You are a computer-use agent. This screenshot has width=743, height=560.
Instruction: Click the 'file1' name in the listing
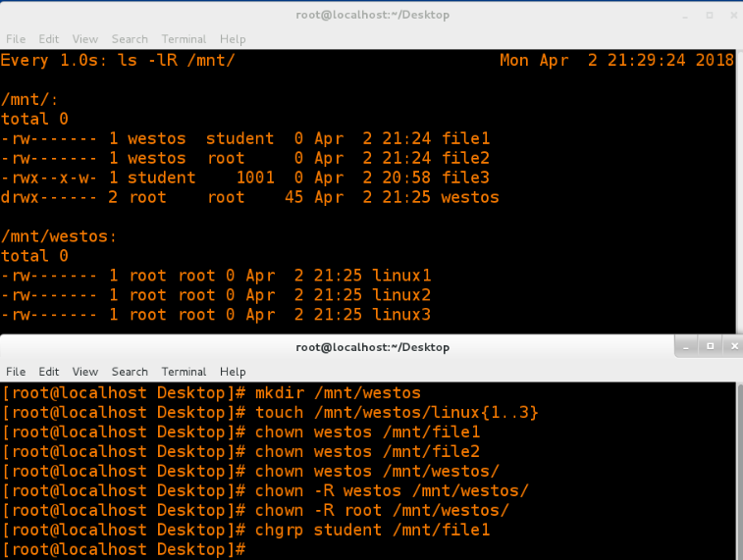coord(465,138)
